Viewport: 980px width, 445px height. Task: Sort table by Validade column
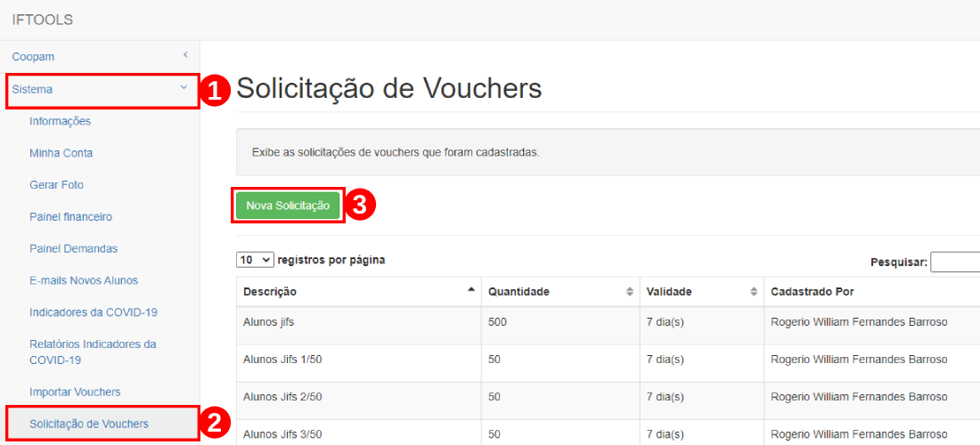[702, 291]
